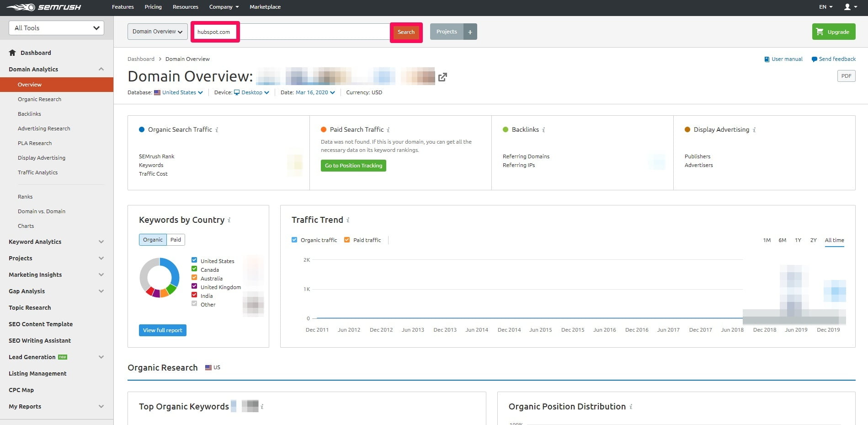Viewport: 868px width, 425px height.
Task: Switch Keywords by Country to Paid
Action: coord(176,240)
